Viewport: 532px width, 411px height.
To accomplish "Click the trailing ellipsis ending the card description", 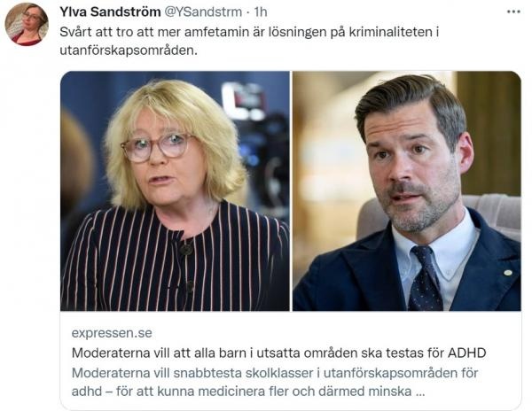I will pos(419,393).
